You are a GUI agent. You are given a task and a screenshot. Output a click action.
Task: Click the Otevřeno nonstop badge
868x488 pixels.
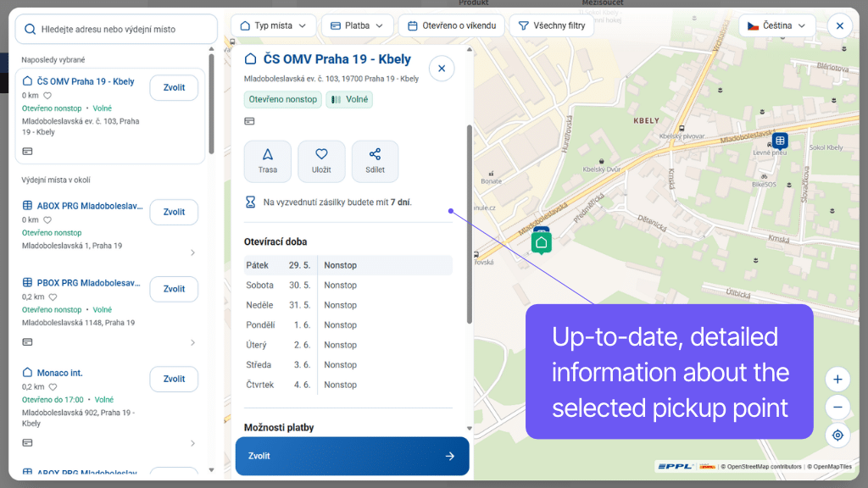coord(283,100)
